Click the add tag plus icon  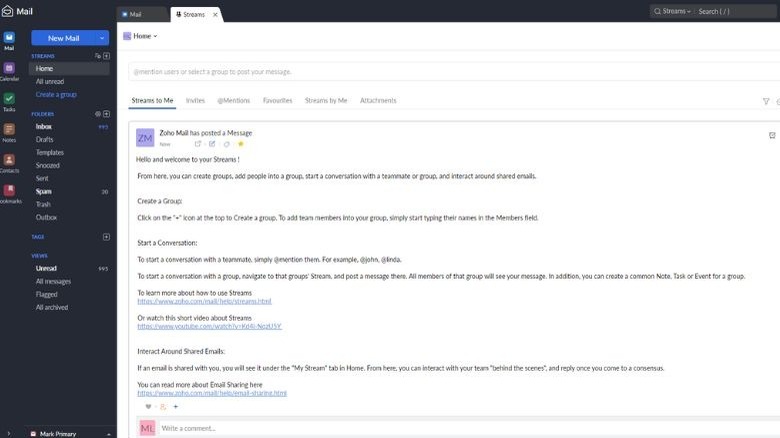(x=107, y=237)
